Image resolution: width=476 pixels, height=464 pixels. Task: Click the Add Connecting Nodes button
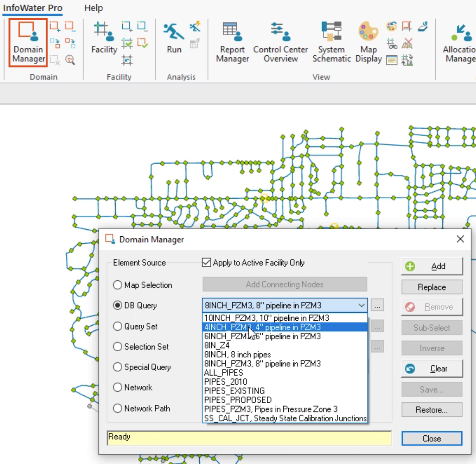[x=285, y=284]
